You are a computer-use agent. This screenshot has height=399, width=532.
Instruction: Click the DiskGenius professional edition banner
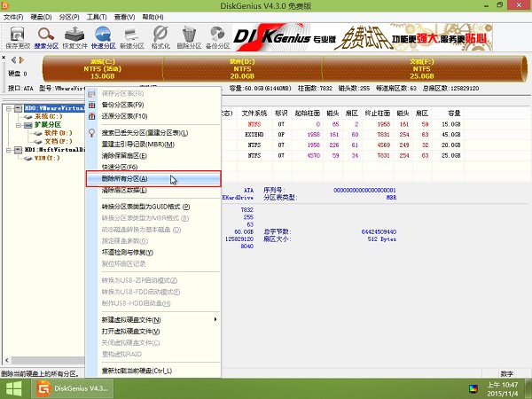[x=362, y=37]
